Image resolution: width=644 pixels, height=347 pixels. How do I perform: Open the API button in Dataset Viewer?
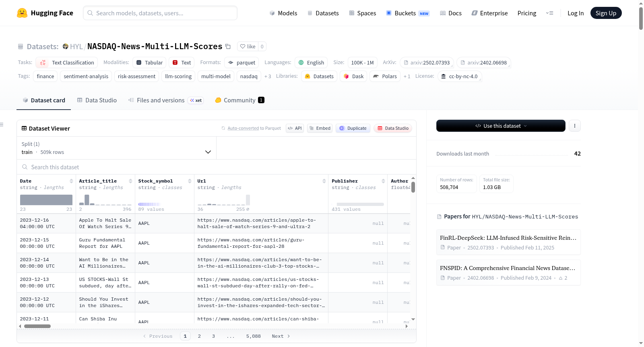click(x=295, y=128)
